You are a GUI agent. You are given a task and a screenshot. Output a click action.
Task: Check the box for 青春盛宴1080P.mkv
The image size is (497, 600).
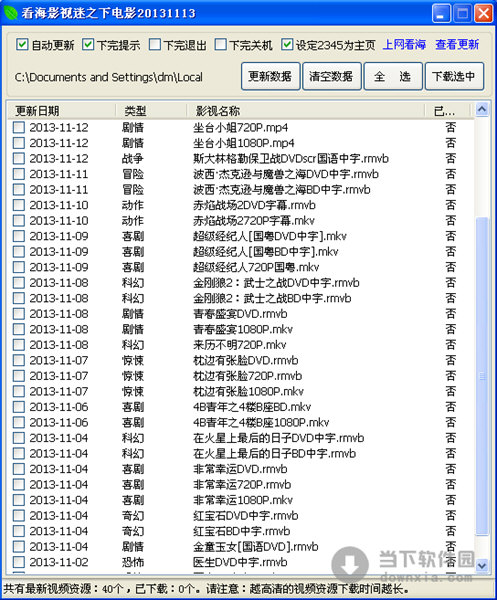pos(19,329)
